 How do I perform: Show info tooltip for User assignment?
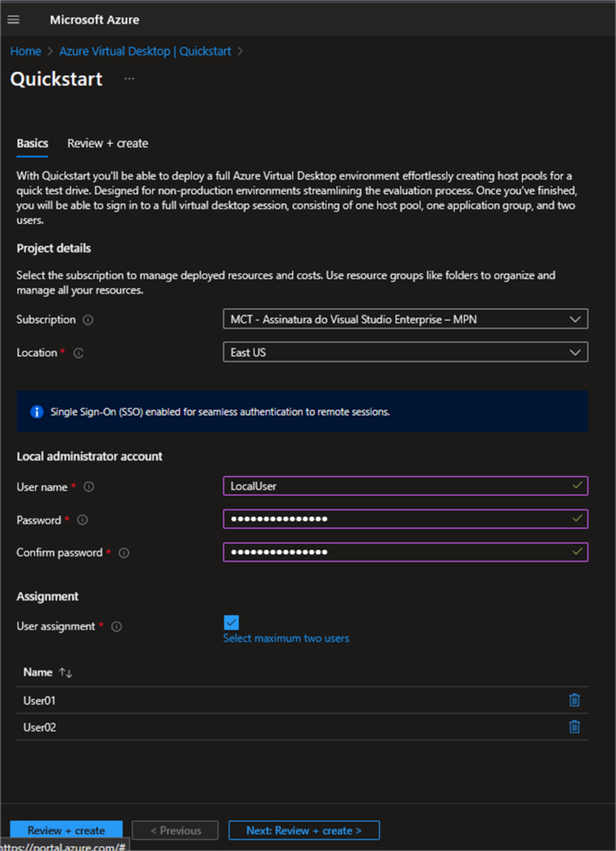tap(116, 627)
